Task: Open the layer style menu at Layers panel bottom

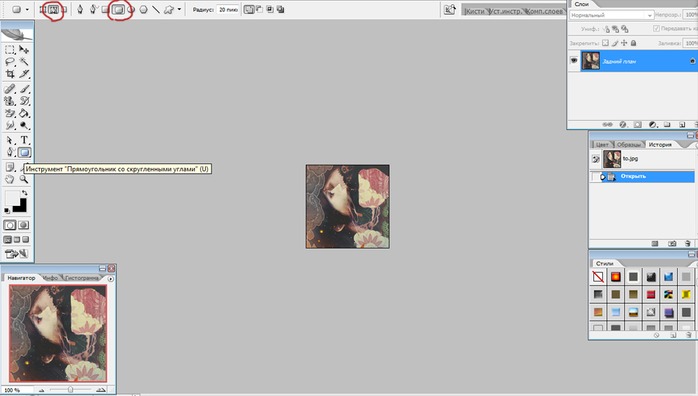Action: click(623, 125)
